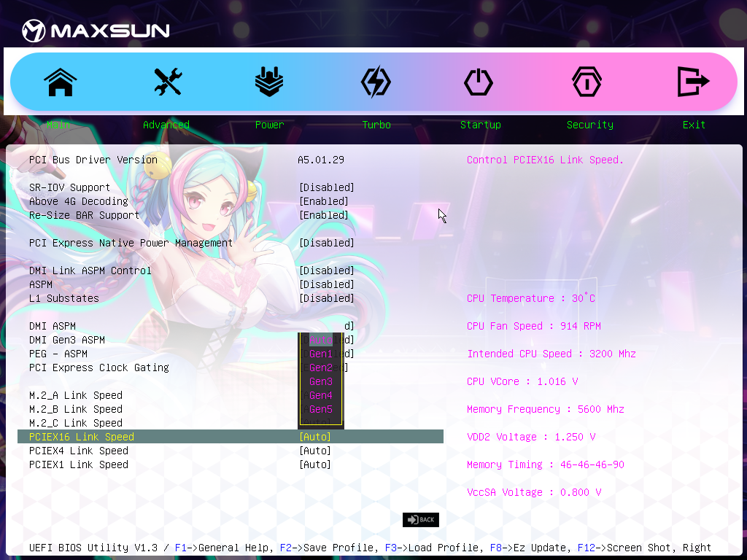The image size is (747, 560).
Task: Switch to the Power tab label
Action: (269, 125)
